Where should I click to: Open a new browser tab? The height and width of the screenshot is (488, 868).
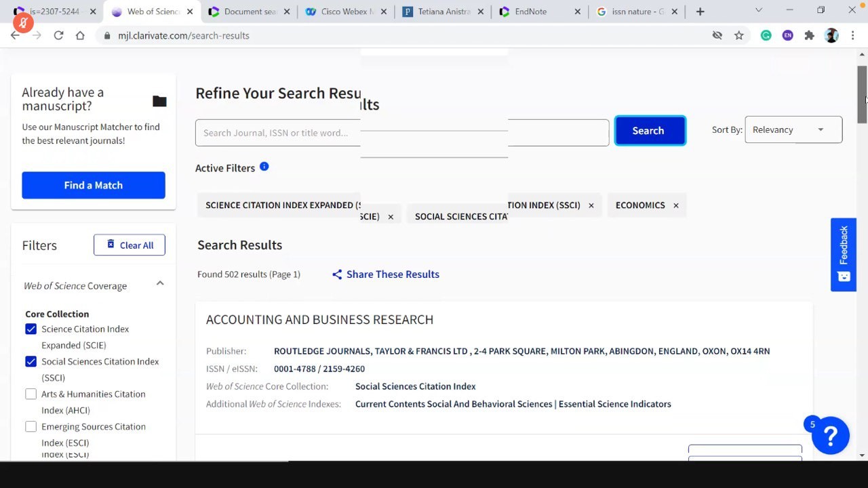point(700,12)
